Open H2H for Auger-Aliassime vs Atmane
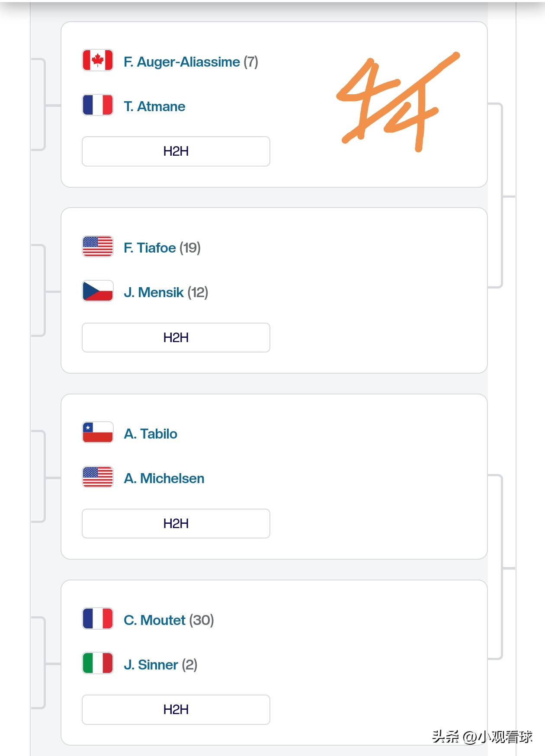The width and height of the screenshot is (545, 756). pos(176,151)
